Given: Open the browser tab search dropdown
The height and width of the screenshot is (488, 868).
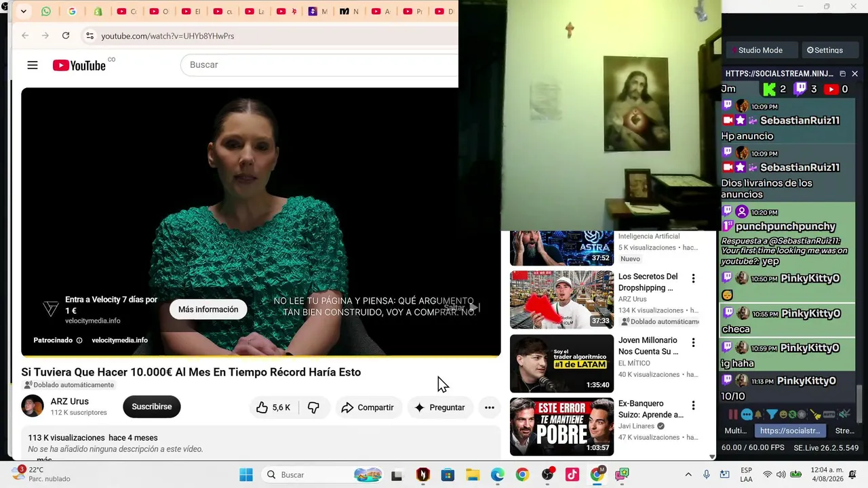Looking at the screenshot, I should coord(23,12).
